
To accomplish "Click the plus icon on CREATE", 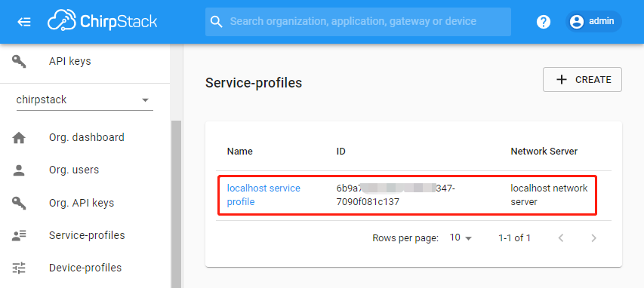I will [x=562, y=80].
